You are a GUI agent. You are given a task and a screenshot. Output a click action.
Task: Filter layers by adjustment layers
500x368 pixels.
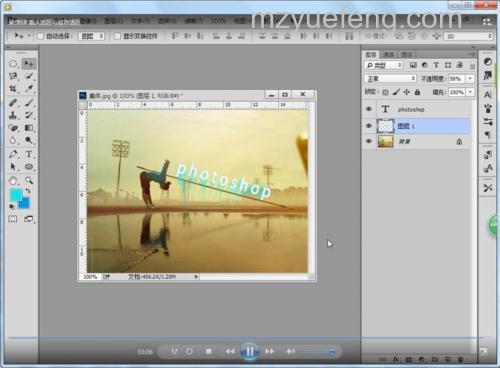[x=425, y=65]
